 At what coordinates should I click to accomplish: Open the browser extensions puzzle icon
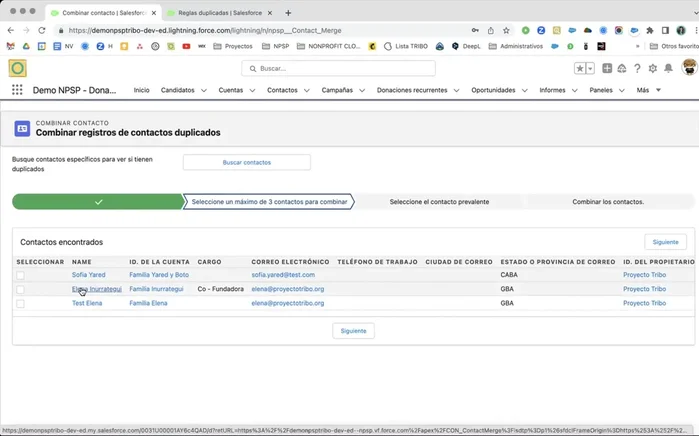[x=650, y=30]
